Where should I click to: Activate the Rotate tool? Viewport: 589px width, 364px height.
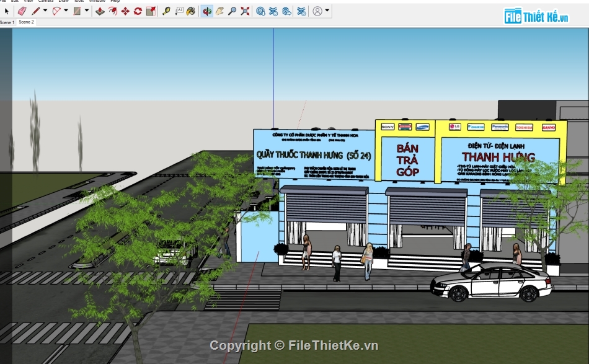point(138,11)
